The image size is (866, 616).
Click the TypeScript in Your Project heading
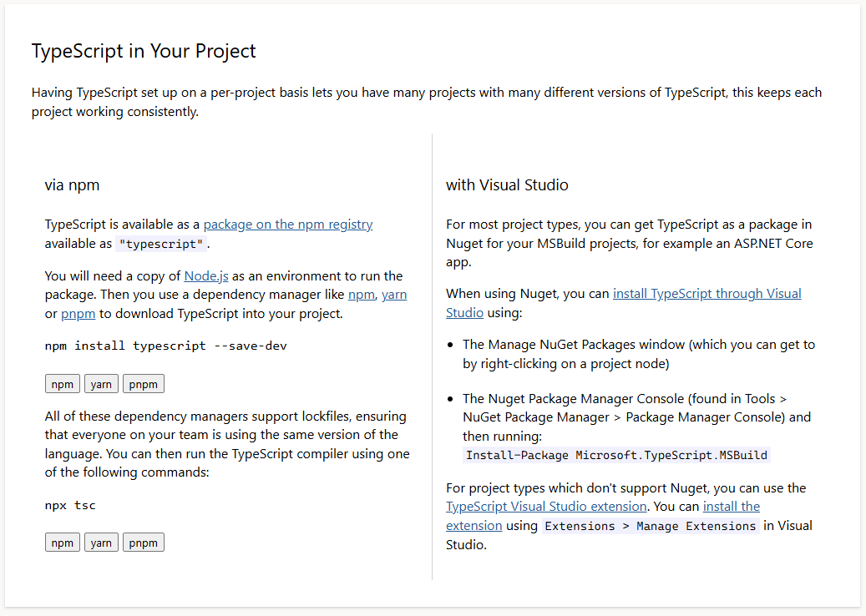143,51
